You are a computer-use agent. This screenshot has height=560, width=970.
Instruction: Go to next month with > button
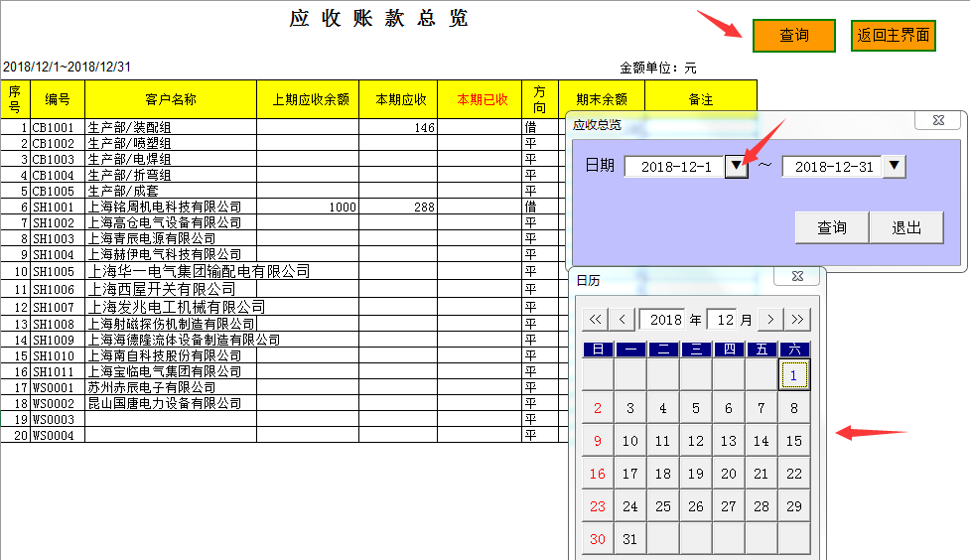pos(770,320)
